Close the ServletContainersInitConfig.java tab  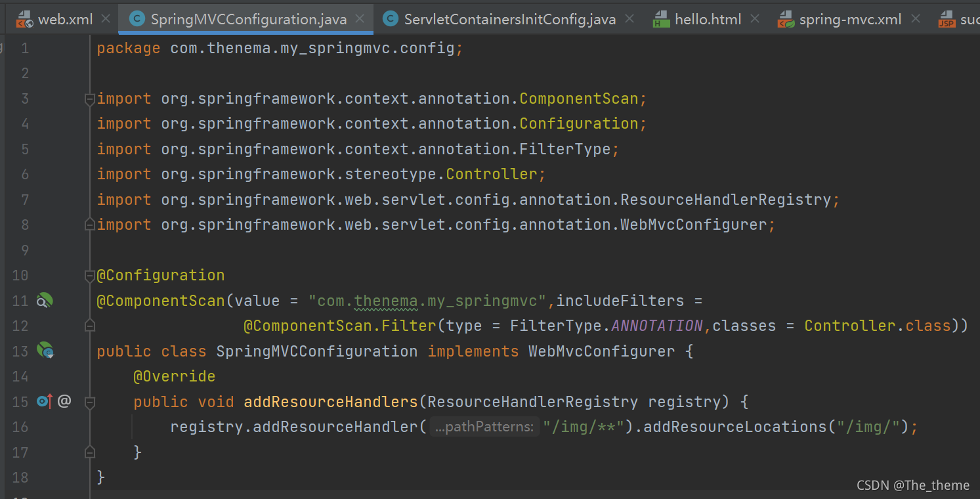[x=630, y=19]
